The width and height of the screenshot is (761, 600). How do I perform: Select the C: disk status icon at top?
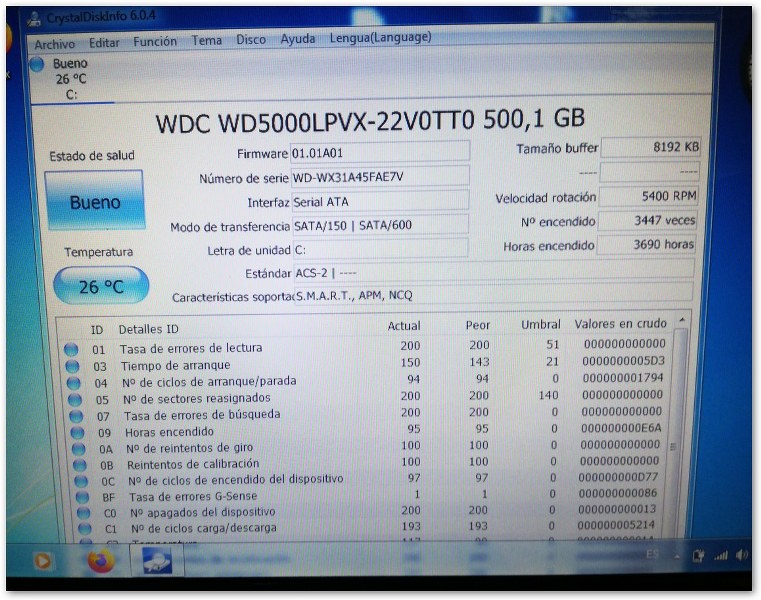38,65
